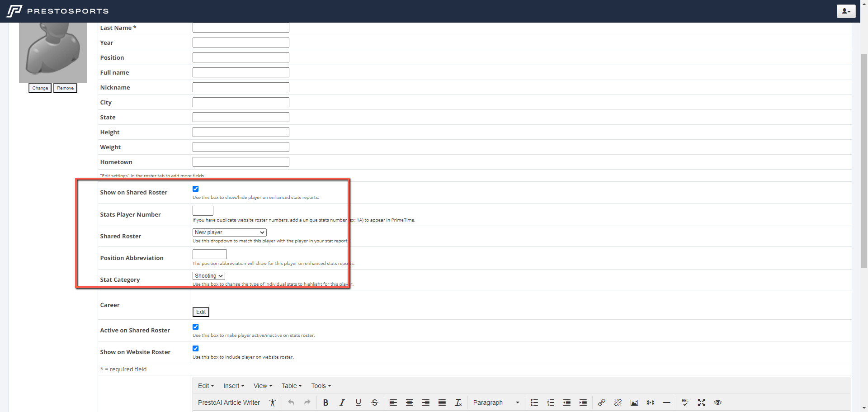Image resolution: width=868 pixels, height=412 pixels.
Task: Click the Career Edit button
Action: 201,312
